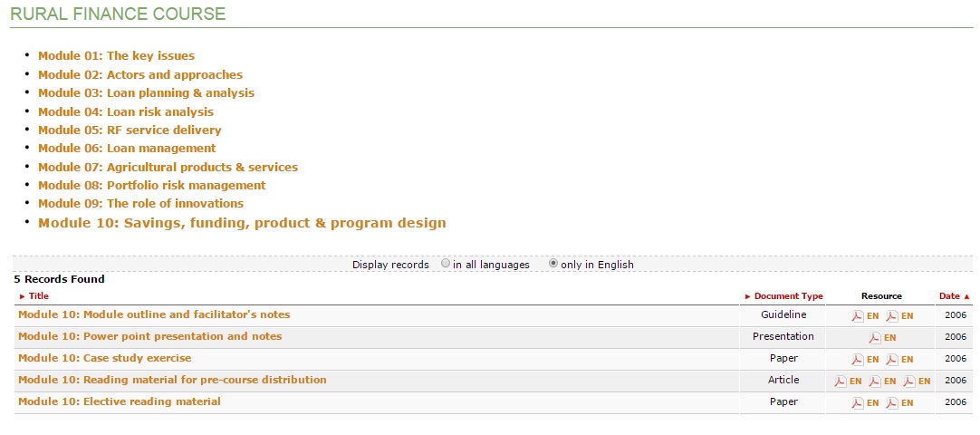Viewport: 980px width, 435px height.
Task: Open PDF icon for Power point presentation row
Action: pos(874,338)
